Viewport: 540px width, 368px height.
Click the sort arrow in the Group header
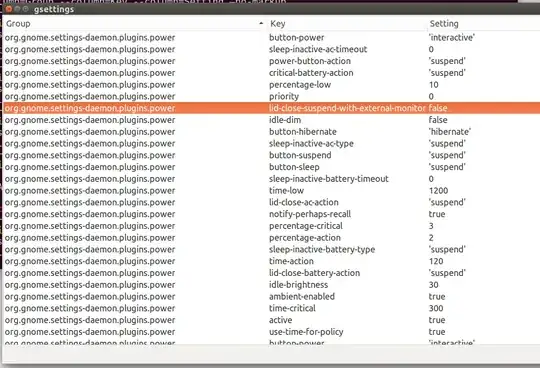click(x=261, y=23)
